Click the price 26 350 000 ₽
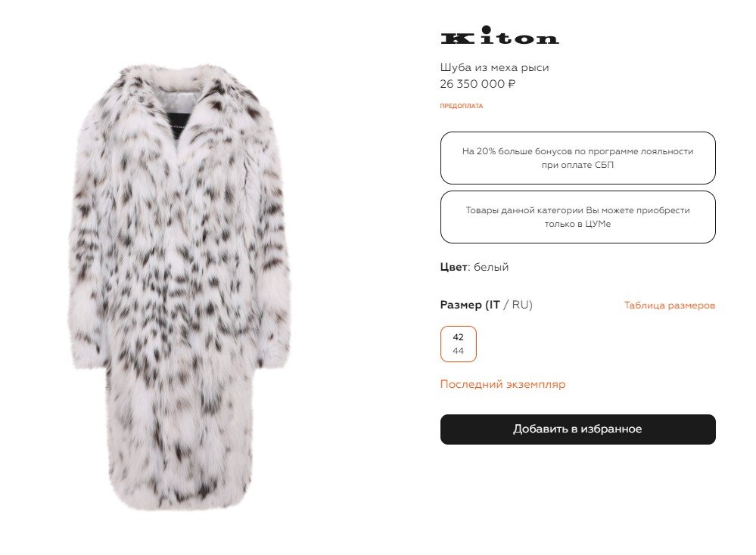The height and width of the screenshot is (555, 756). (x=478, y=84)
